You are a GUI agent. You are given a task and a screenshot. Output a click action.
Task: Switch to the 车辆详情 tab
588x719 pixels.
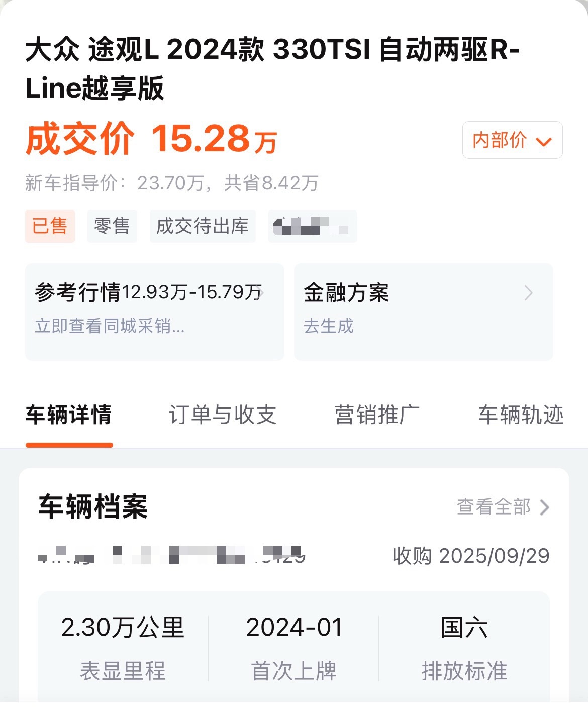(x=69, y=416)
